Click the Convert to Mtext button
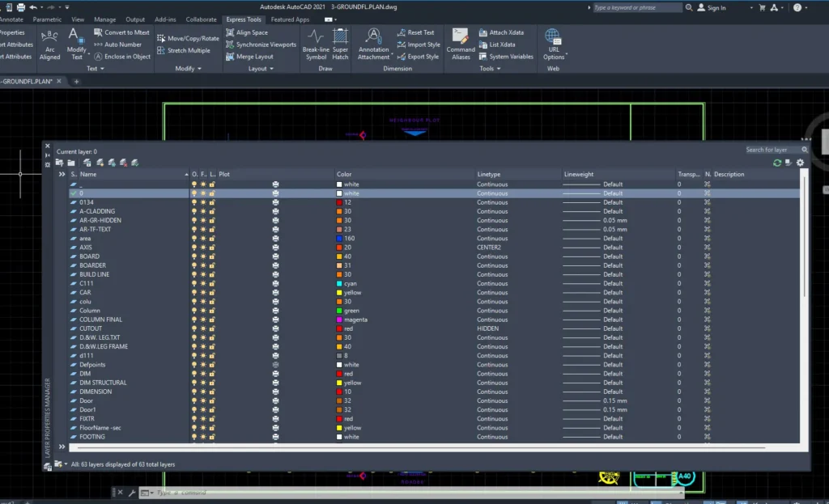Viewport: 829px width, 504px height. 121,32
